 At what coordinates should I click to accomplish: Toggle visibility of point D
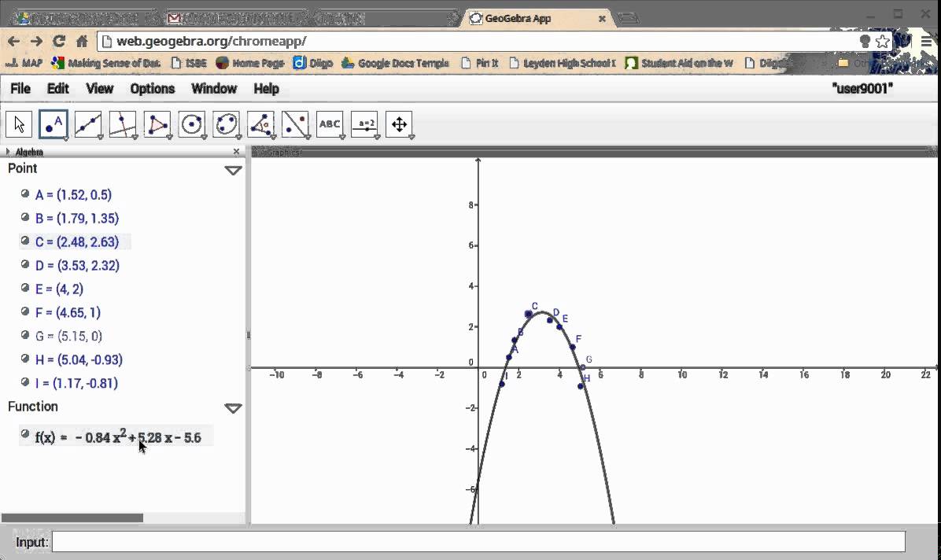[24, 264]
